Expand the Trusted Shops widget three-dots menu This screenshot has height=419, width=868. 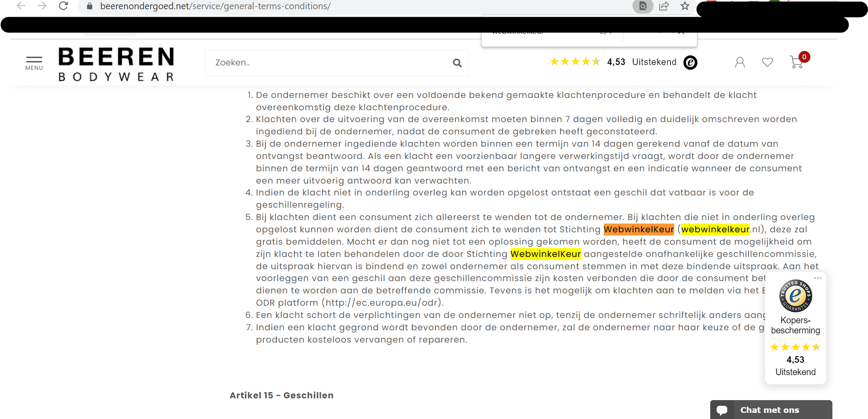tap(817, 278)
